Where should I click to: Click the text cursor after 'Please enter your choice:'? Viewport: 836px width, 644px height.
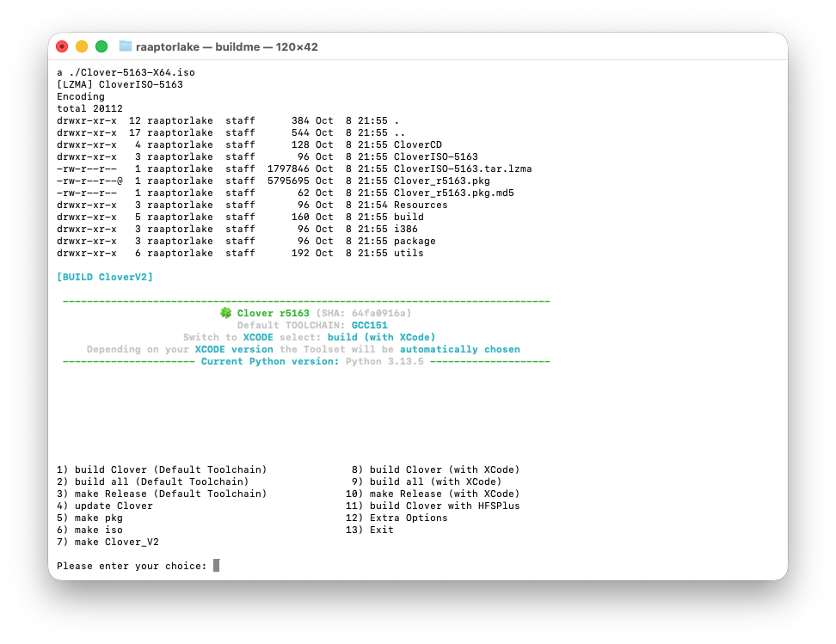217,566
